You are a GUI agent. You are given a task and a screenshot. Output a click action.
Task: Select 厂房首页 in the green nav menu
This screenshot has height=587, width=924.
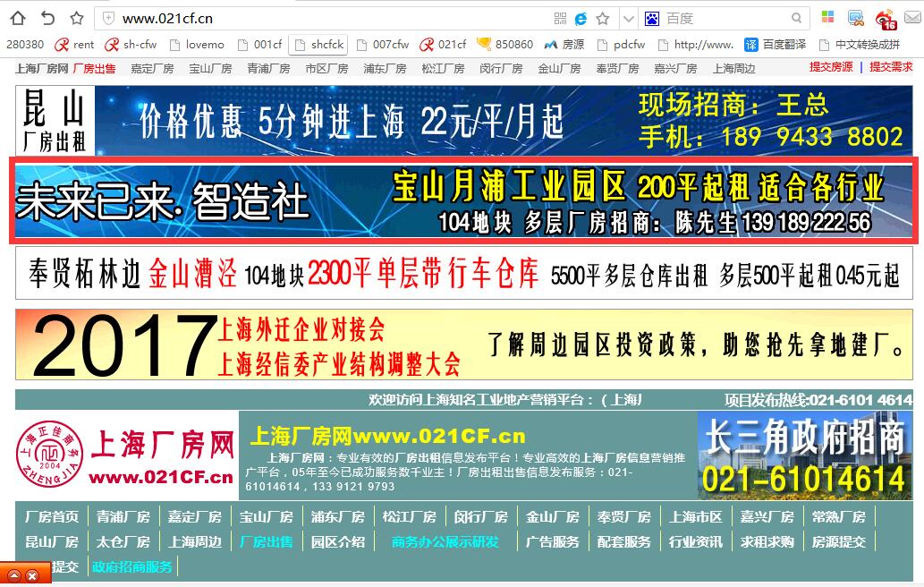[x=52, y=517]
